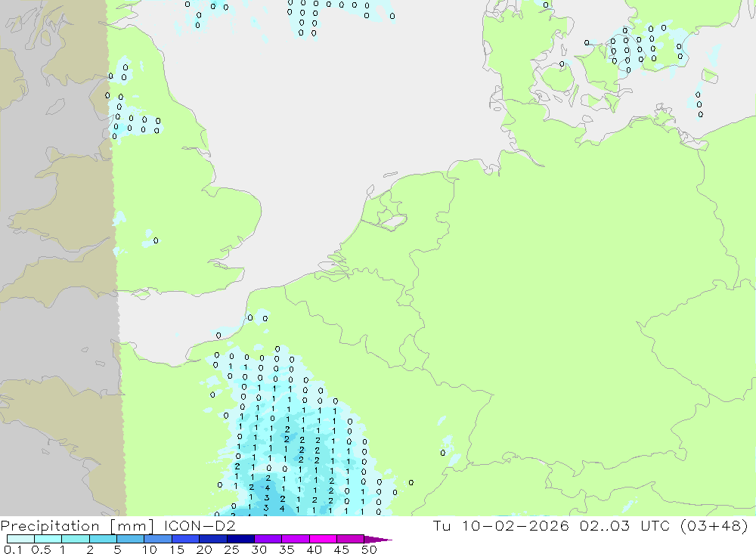Click the "0.1" legend value
756x554 pixels.
(13, 549)
